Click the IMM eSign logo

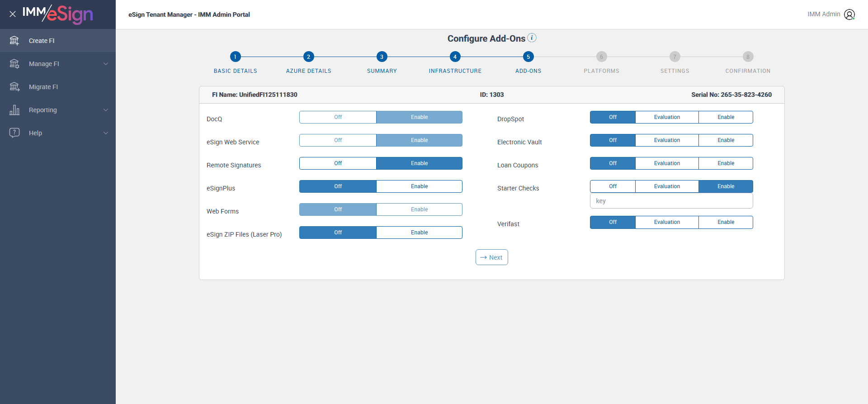[x=57, y=14]
